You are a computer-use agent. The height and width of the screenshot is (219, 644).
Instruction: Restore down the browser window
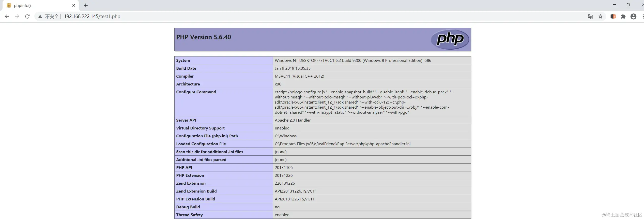628,5
